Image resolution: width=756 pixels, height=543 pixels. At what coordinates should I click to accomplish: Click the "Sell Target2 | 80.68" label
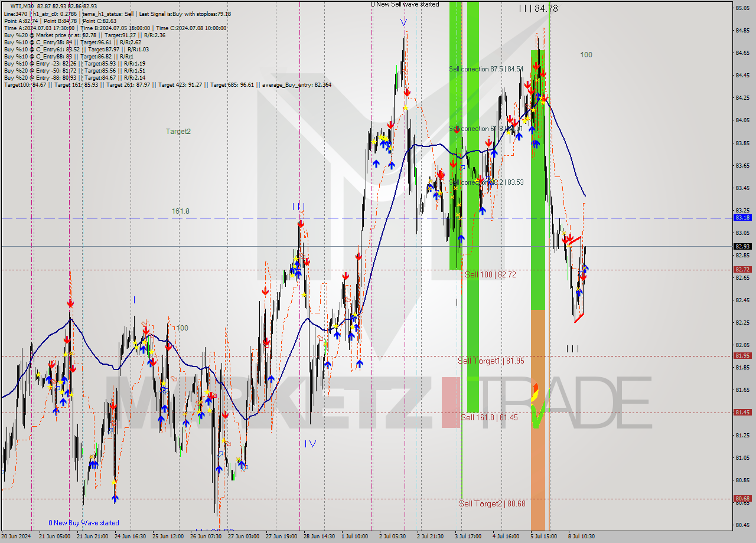click(x=492, y=503)
